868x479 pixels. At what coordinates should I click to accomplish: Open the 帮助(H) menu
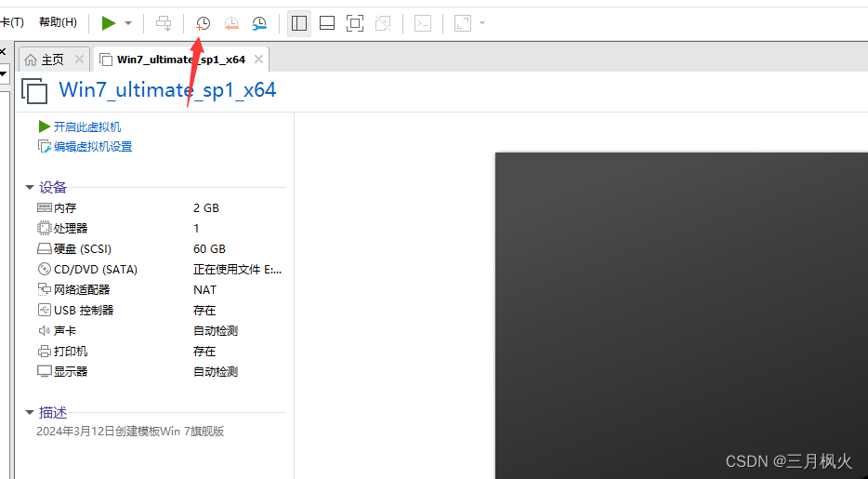[x=58, y=22]
